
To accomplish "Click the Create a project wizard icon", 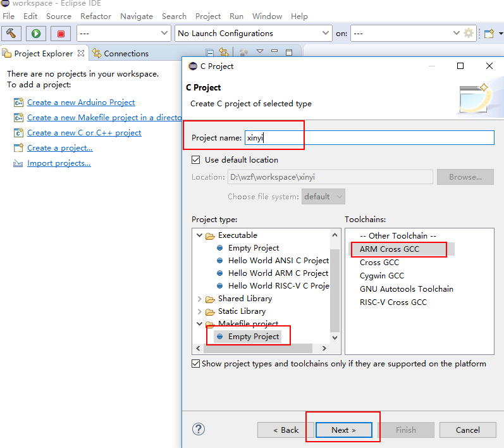I will click(x=18, y=148).
